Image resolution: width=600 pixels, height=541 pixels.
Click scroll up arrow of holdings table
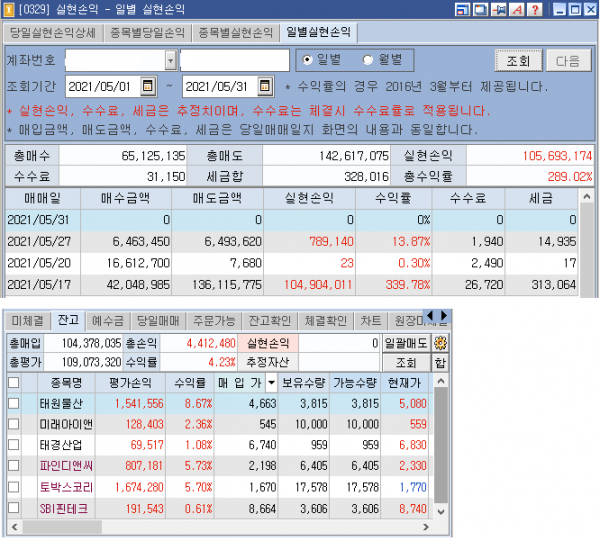[x=441, y=381]
